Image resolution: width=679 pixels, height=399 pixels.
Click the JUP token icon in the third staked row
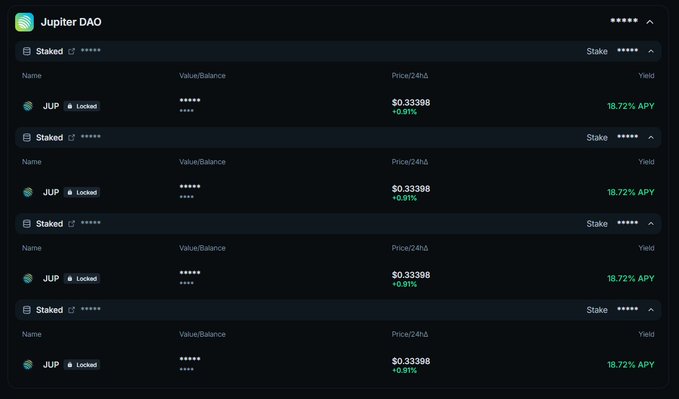(x=28, y=279)
